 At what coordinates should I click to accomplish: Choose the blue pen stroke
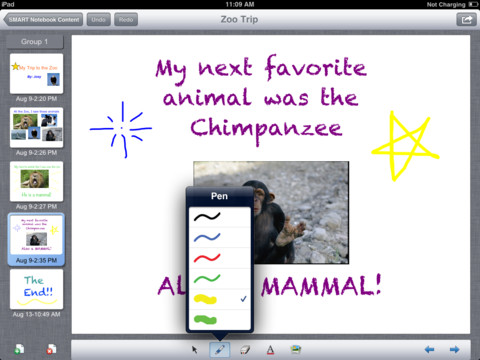[x=219, y=238]
